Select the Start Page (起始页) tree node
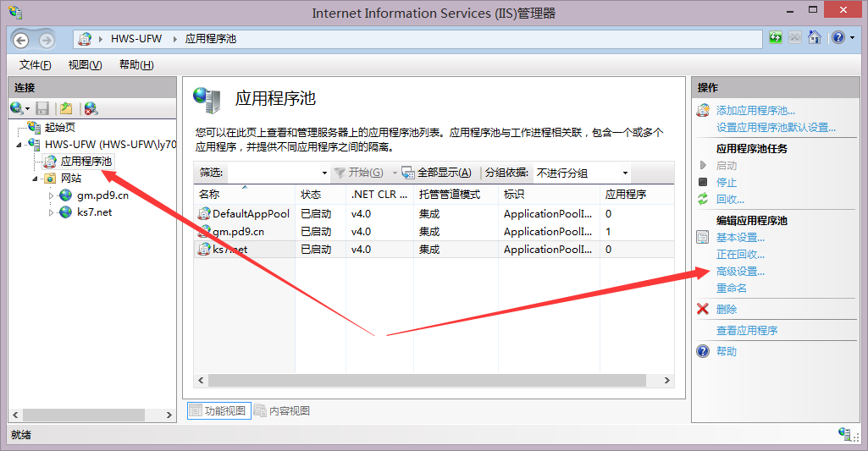 click(60, 127)
